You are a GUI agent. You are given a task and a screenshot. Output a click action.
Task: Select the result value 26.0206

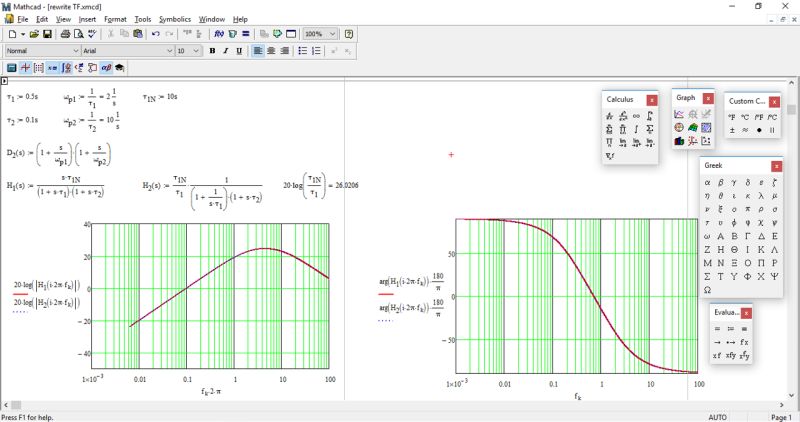(347, 185)
